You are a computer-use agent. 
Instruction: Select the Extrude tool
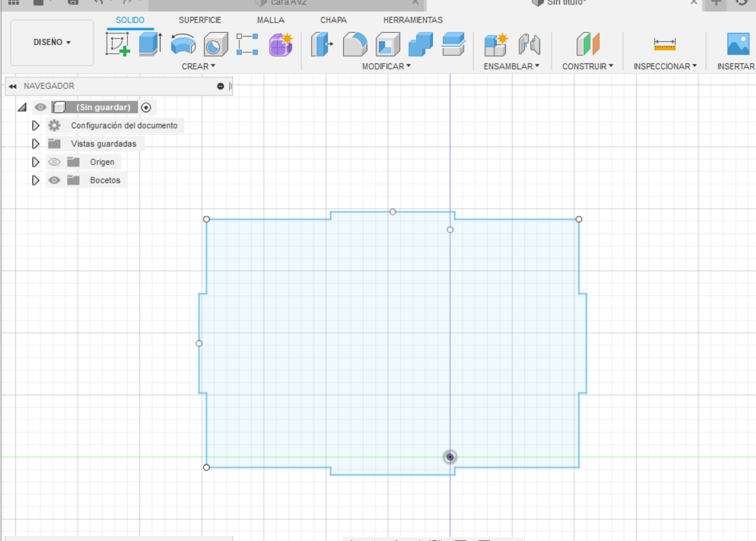point(150,44)
